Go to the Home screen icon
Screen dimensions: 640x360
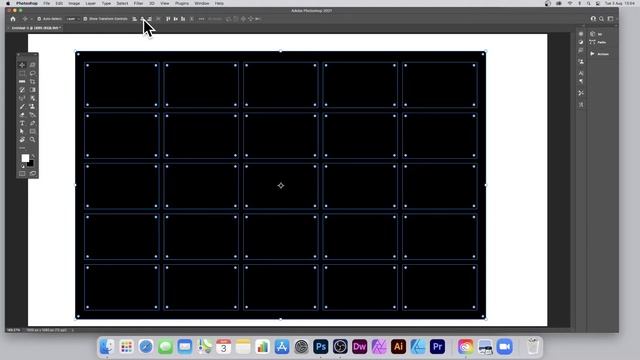[x=13, y=19]
